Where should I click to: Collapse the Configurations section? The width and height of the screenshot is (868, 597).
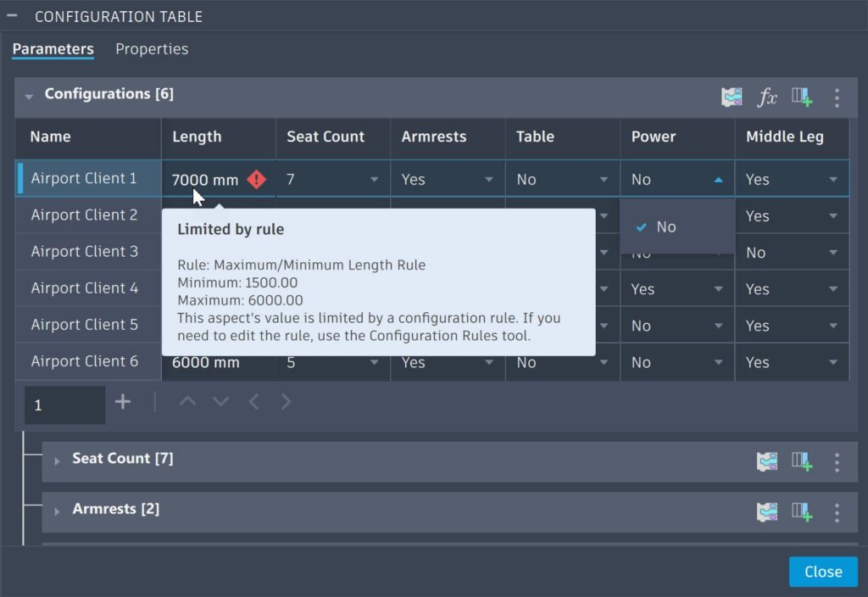29,97
